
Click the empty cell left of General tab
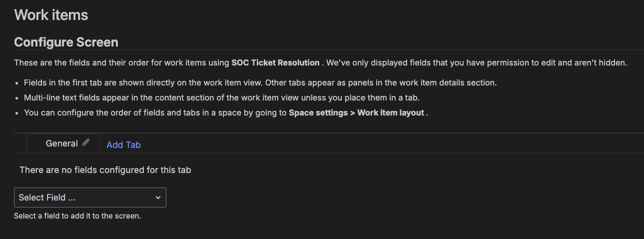click(x=20, y=143)
